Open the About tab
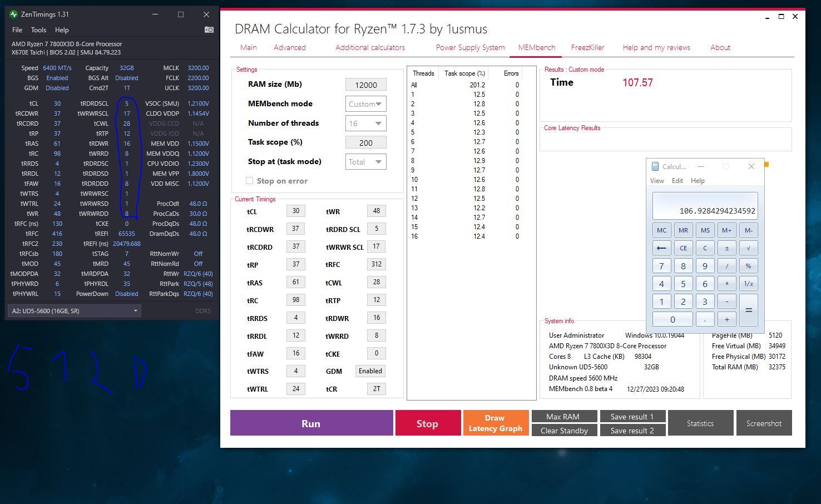Screen dimensions: 821x504 tap(720, 47)
